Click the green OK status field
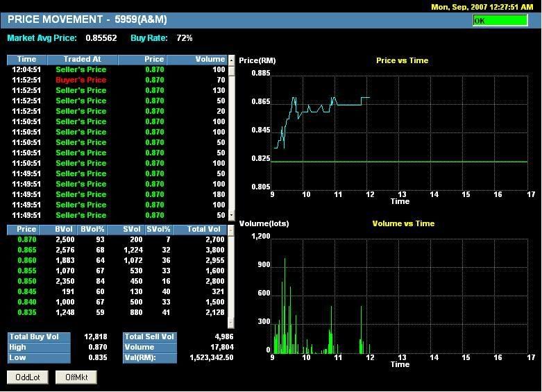 click(x=500, y=21)
